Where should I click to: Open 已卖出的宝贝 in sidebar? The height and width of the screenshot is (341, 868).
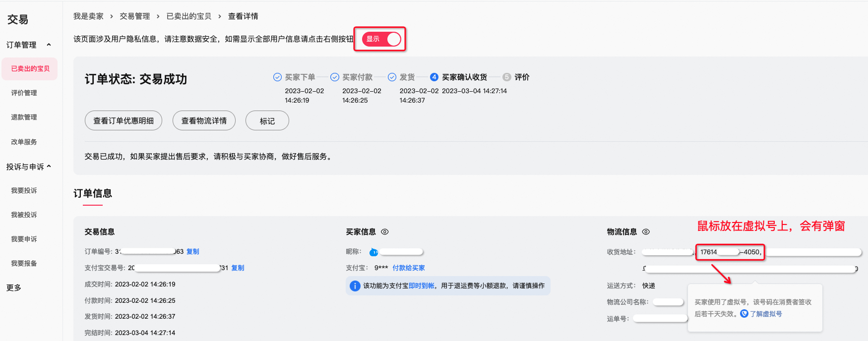(30, 68)
